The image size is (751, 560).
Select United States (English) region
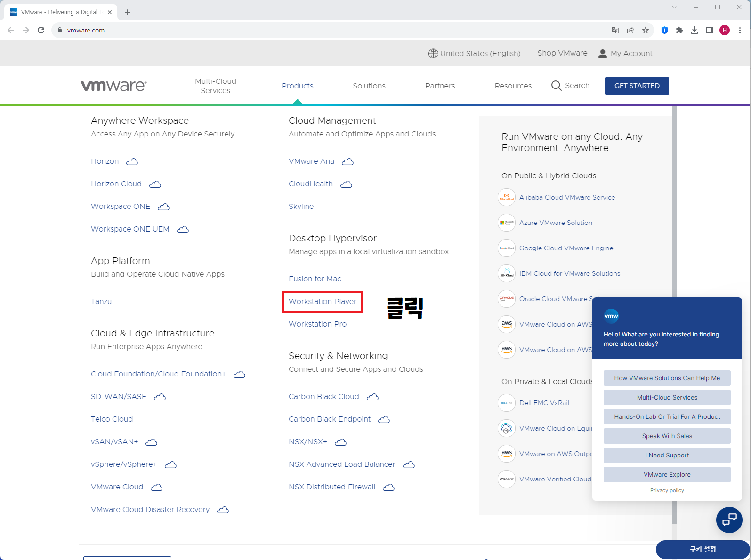(x=480, y=54)
